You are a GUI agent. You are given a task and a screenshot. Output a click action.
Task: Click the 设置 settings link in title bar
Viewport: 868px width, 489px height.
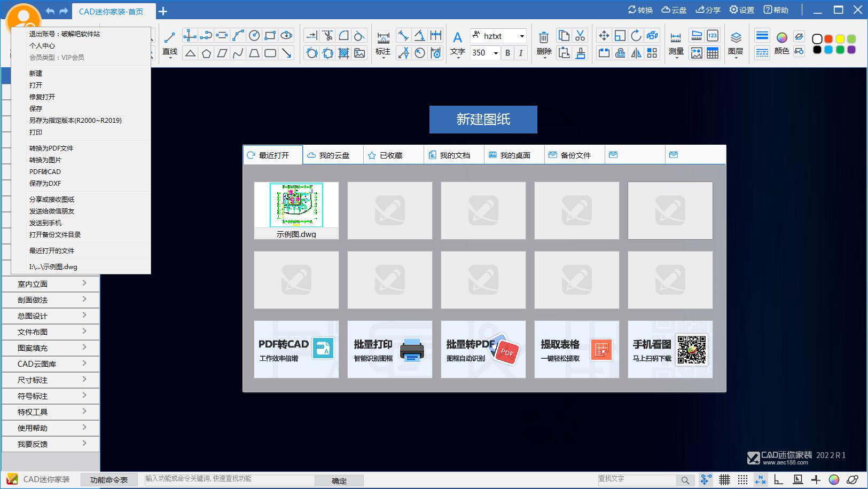(742, 10)
